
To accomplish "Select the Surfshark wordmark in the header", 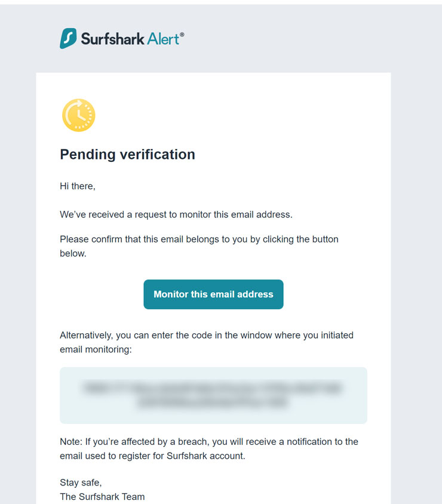I will click(112, 39).
